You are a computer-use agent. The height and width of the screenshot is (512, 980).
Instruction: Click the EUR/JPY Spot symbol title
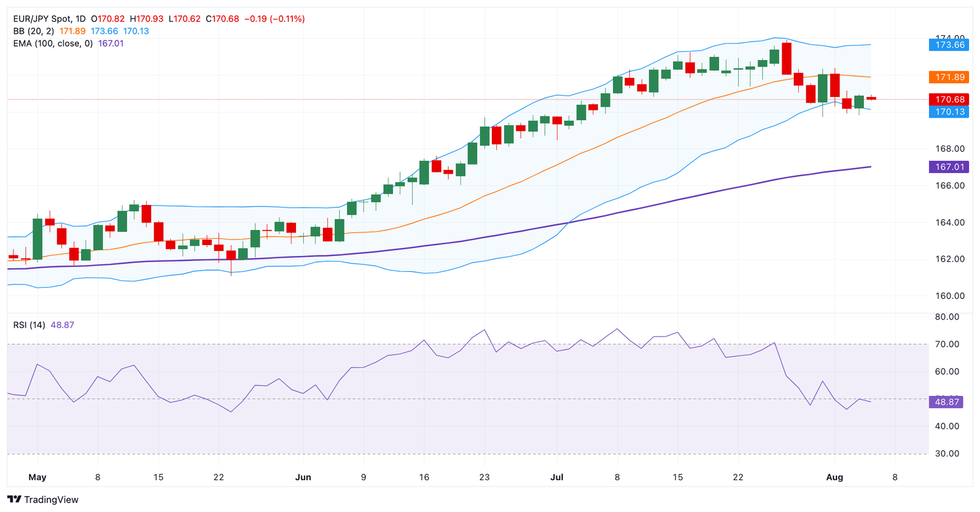tap(41, 19)
